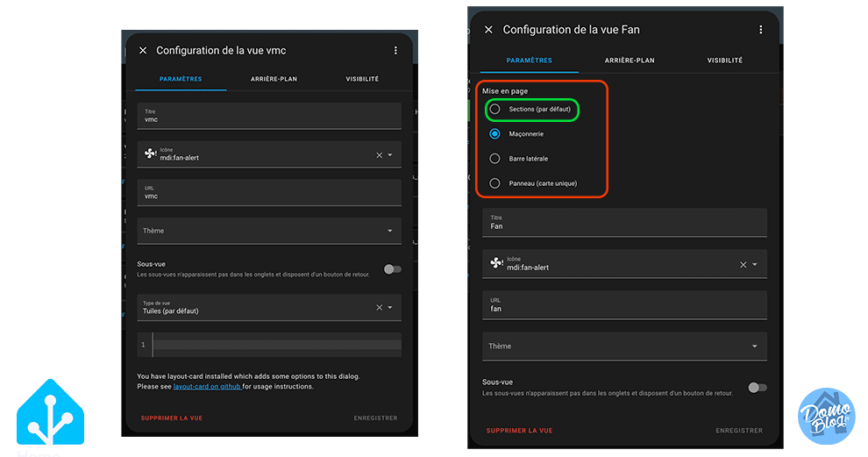
Task: Expand icon dropdown in Fan dialog
Action: coord(755,265)
